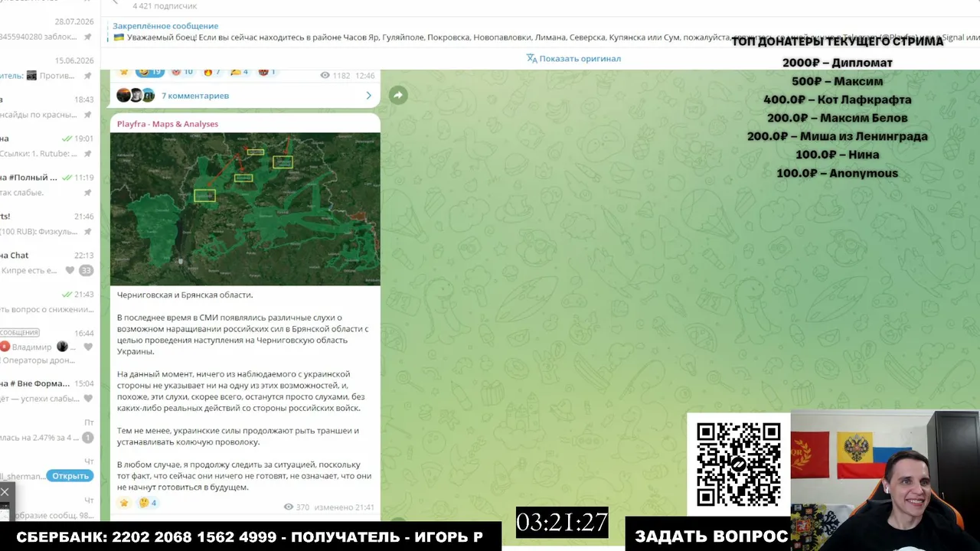This screenshot has height=551, width=980.
Task: Click the pin icon in the 28.07.2026 chat row
Action: (x=88, y=36)
